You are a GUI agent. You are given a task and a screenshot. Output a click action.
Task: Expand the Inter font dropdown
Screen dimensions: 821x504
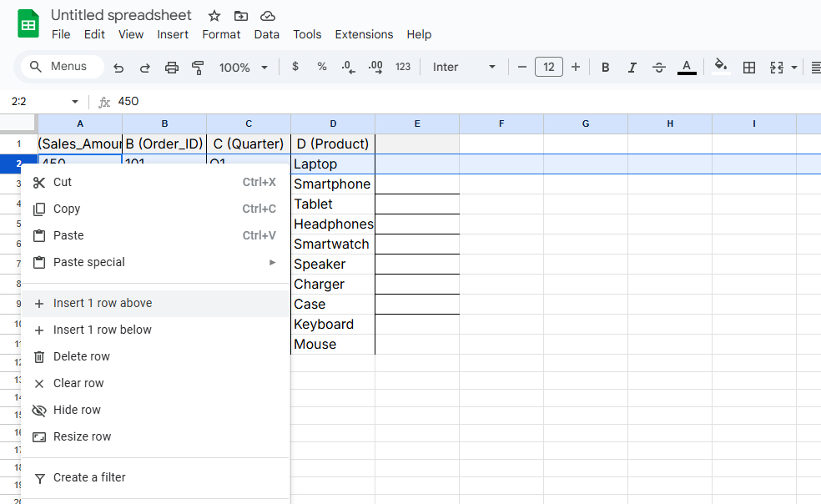(464, 67)
